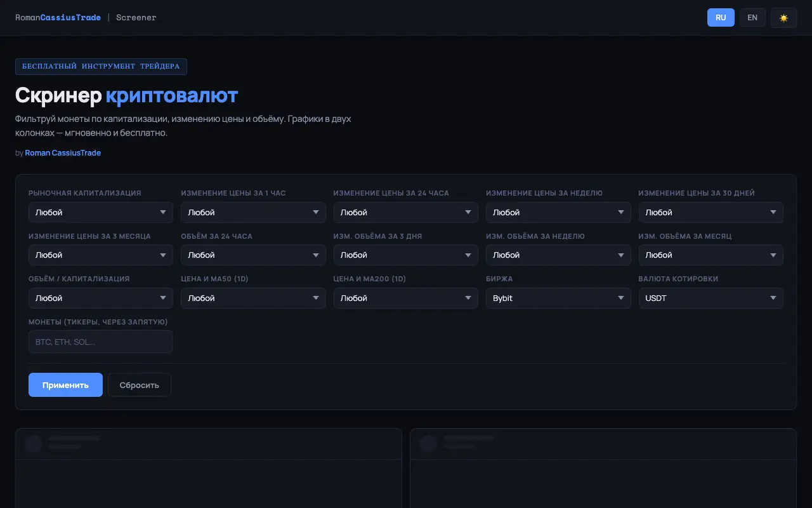Toggle light theme with sun icon
This screenshot has width=812, height=508.
coord(783,18)
